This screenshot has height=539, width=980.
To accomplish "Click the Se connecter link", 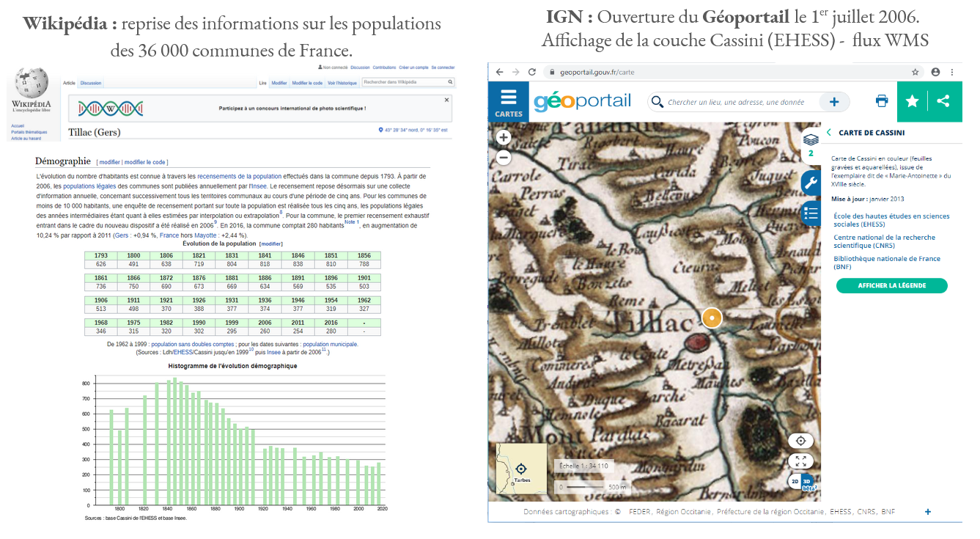I will point(443,67).
